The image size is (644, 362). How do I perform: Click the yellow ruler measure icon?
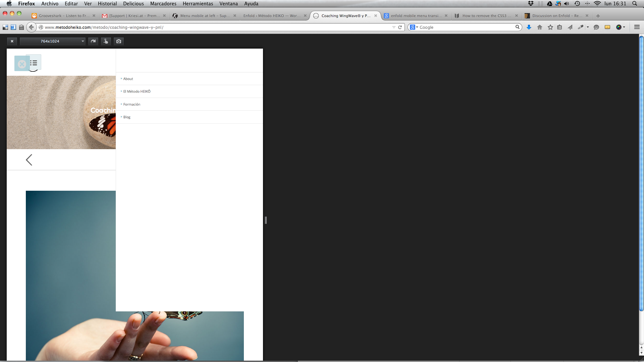click(x=607, y=27)
